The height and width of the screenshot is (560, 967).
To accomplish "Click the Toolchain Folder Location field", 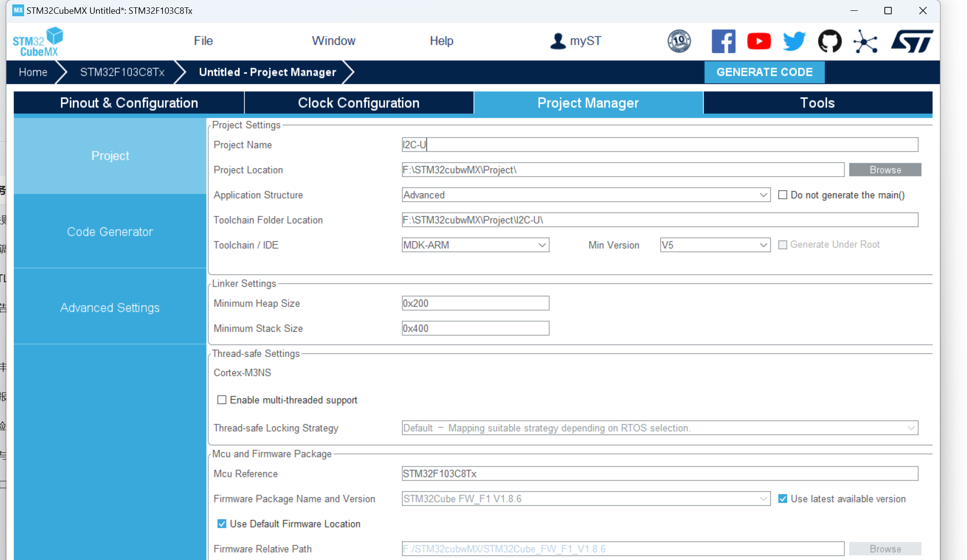I will coord(660,220).
